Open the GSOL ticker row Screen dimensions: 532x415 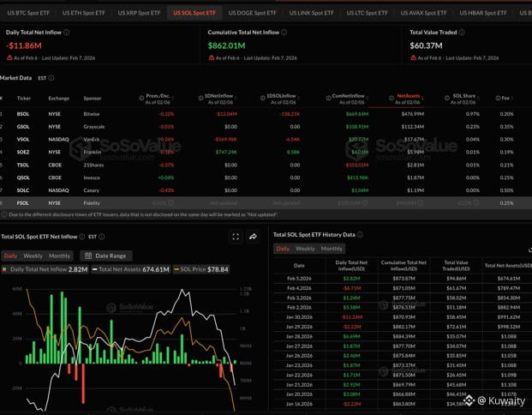tap(23, 127)
